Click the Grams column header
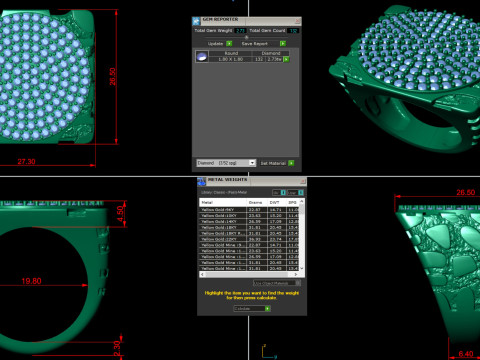The image size is (480, 360). click(257, 203)
